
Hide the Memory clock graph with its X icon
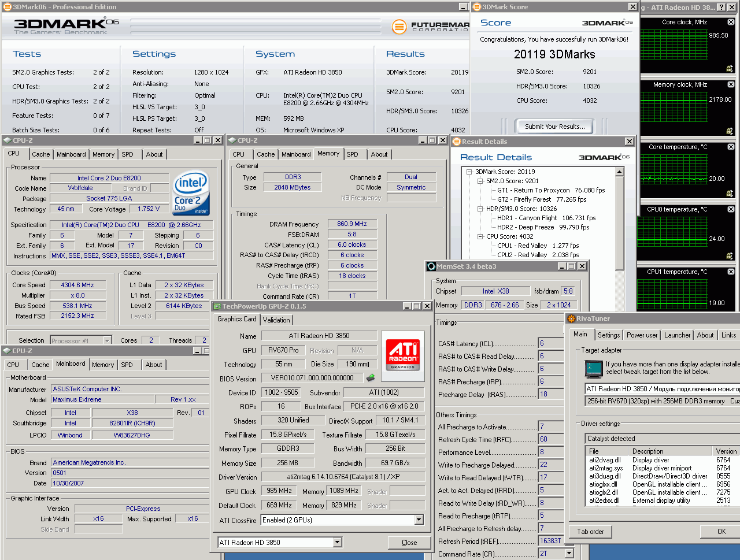(x=731, y=84)
